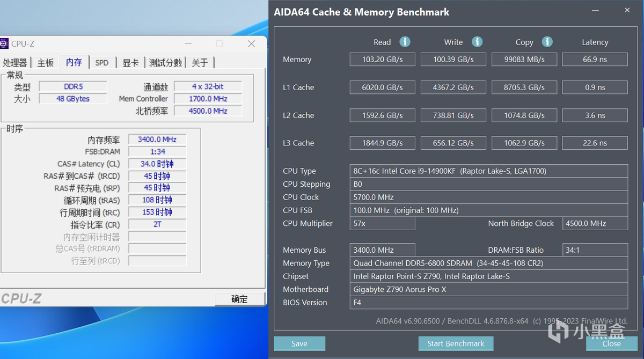The image size is (644, 359).
Task: Click the 指令比率 (CR) 2T field
Action: 157,225
